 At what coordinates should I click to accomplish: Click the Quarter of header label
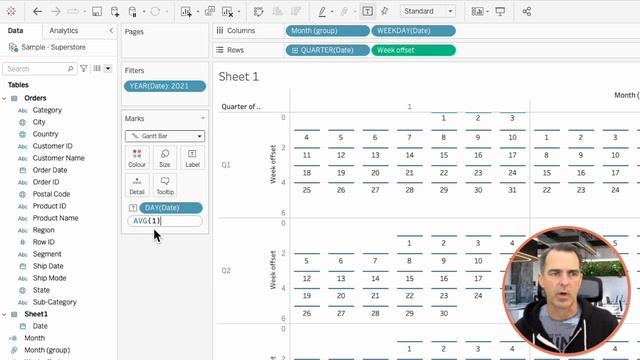(241, 107)
